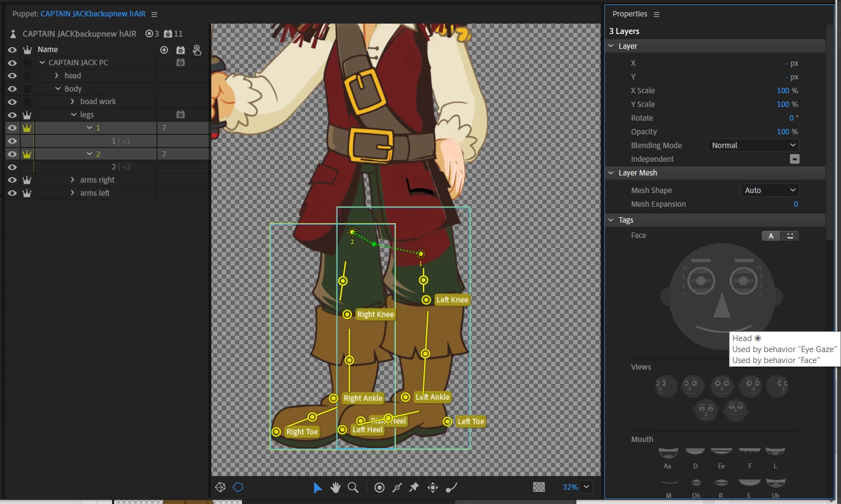Expand the arms right group
841x504 pixels.
[72, 180]
